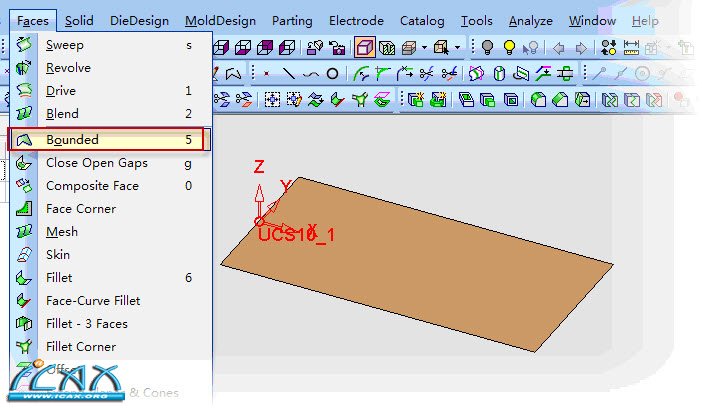Toggle the grey light bulb hide icon
The image size is (702, 408).
(x=487, y=47)
